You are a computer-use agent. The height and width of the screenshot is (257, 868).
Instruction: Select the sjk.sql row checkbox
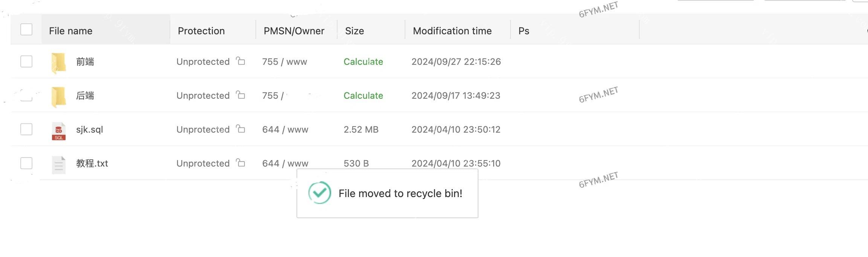point(26,129)
